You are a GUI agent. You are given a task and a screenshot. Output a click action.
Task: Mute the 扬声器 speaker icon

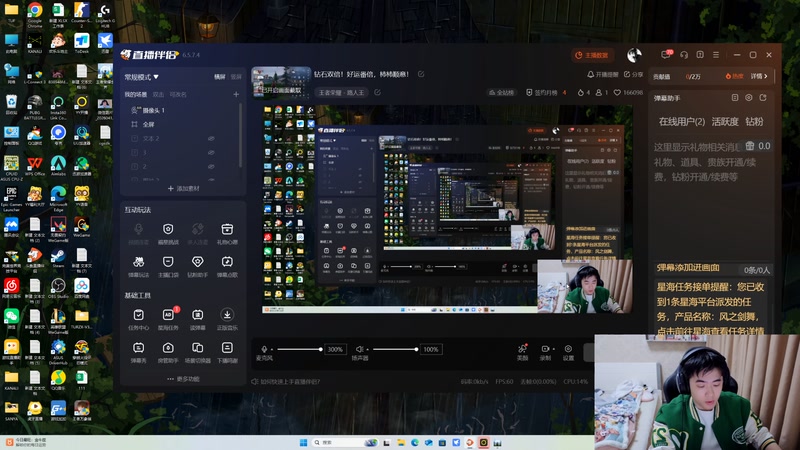pyautogui.click(x=359, y=349)
